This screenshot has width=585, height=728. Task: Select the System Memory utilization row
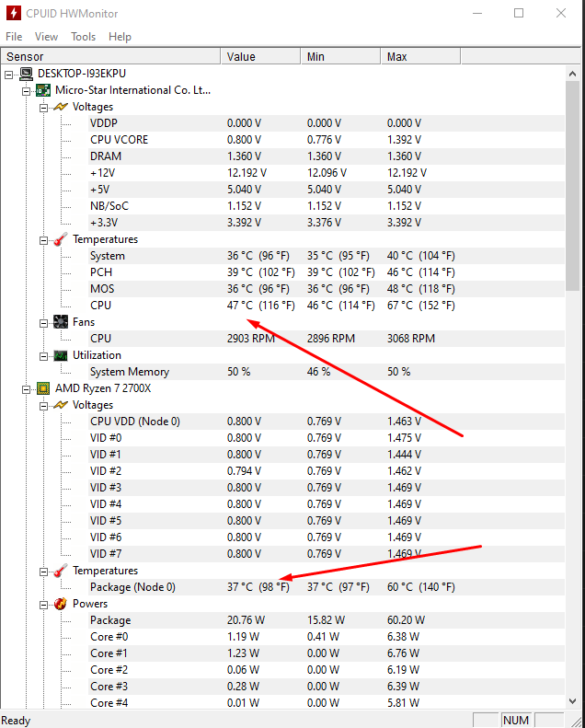327,372
